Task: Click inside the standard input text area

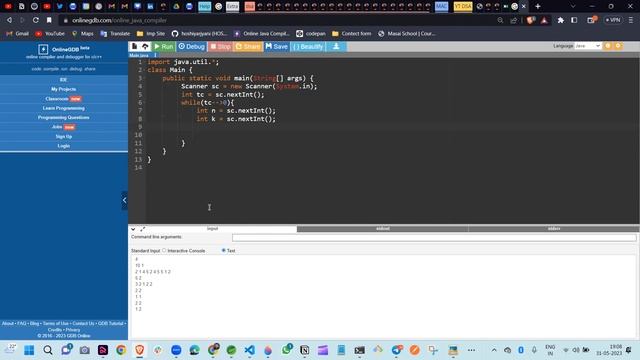Action: click(x=384, y=296)
